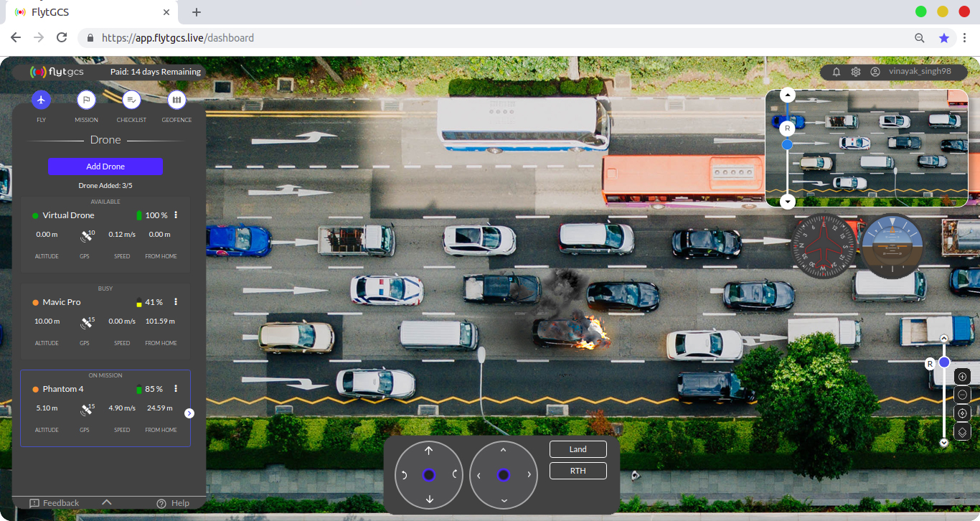980x521 pixels.
Task: Click the descend down arrow on left joystick
Action: [429, 499]
